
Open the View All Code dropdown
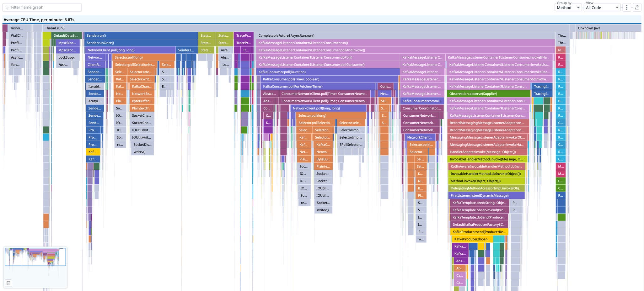click(602, 7)
